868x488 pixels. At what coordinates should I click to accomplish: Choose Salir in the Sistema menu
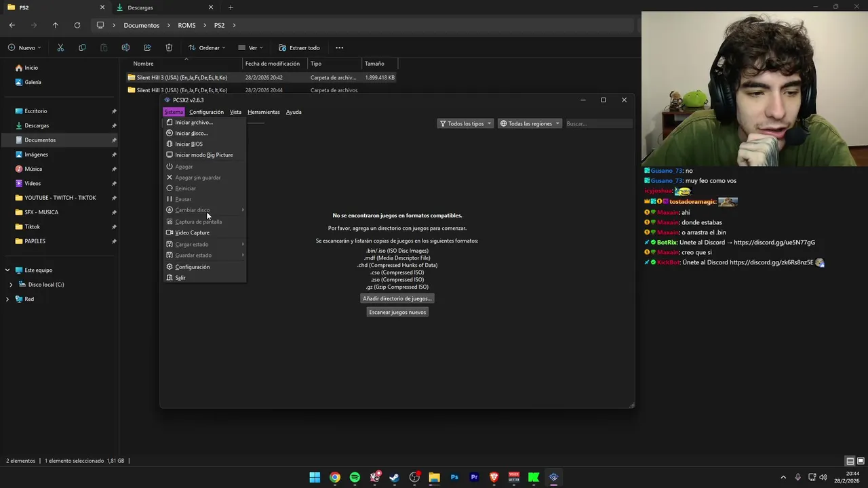(205, 278)
